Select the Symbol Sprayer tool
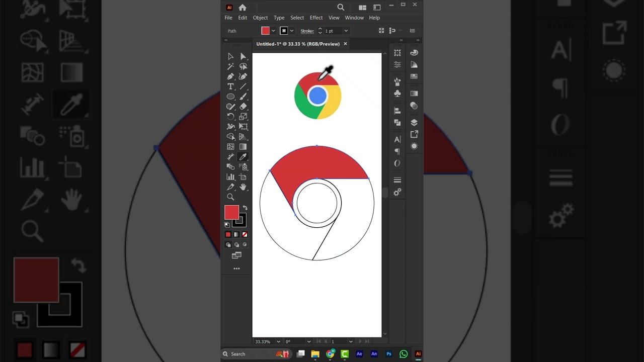 click(x=243, y=167)
